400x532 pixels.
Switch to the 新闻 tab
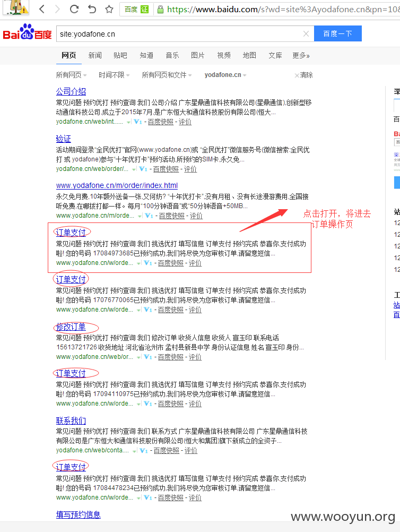coord(95,55)
